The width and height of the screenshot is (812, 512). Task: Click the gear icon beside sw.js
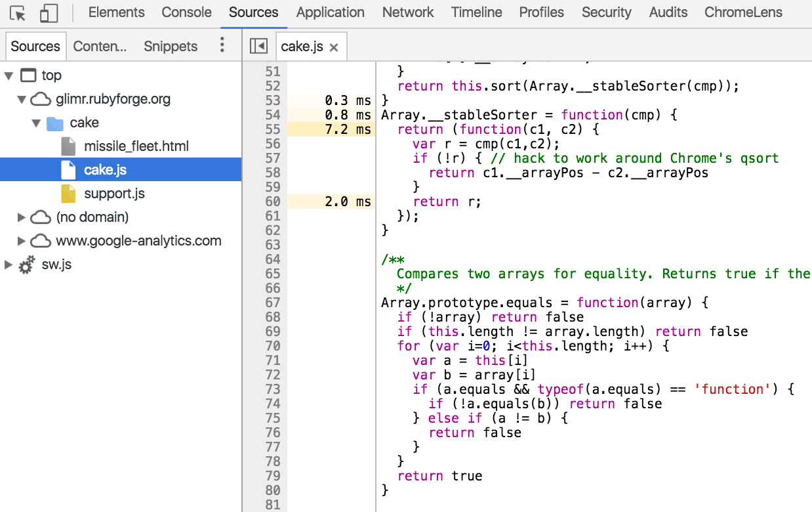point(26,265)
